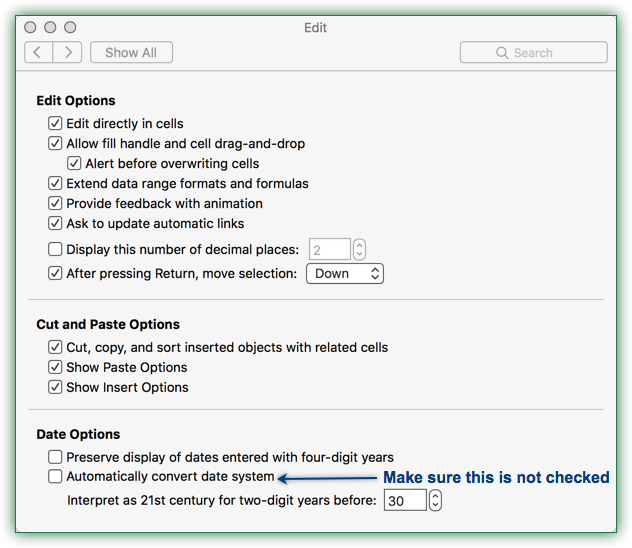Viewport: 632px width, 548px height.
Task: Disable Alert before overwriting cells
Action: click(74, 163)
